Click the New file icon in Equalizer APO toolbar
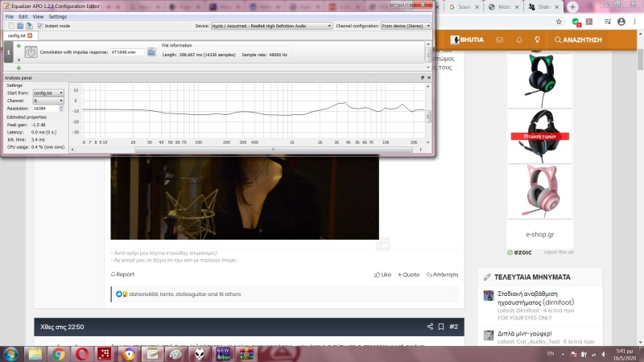The image size is (644, 362). point(11,26)
